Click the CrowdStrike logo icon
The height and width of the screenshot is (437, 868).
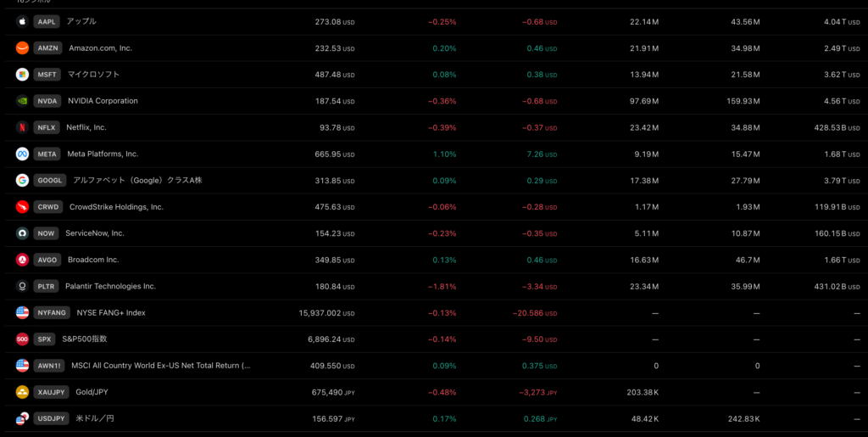(22, 207)
